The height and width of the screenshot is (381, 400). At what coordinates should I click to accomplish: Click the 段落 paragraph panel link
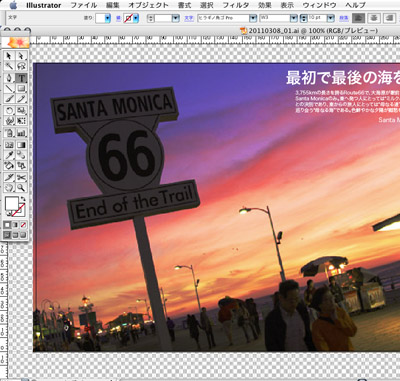click(344, 18)
